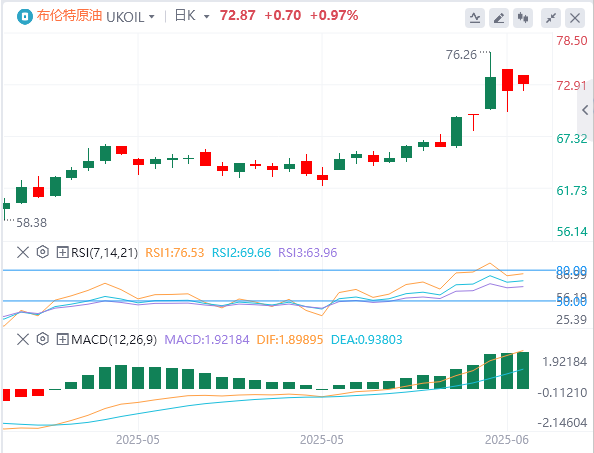This screenshot has height=453, width=594.
Task: Click the Brent crude round logo icon
Action: coord(25,17)
